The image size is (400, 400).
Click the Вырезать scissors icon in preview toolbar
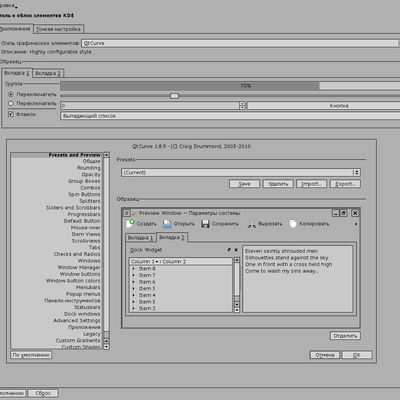(x=252, y=224)
